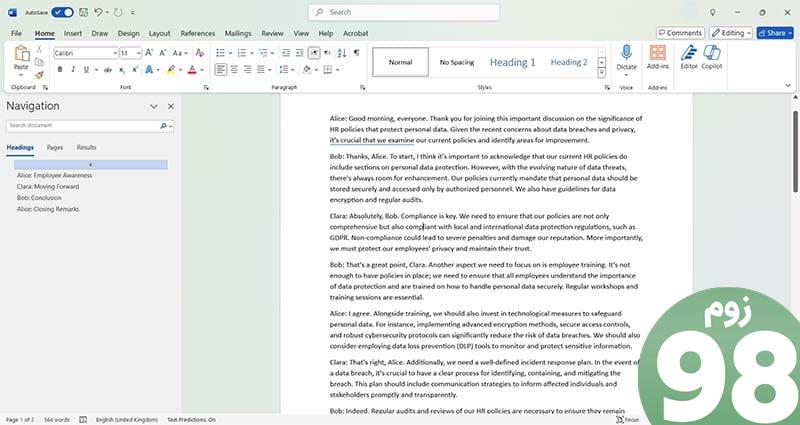
Task: Increase paragraph indent
Action: click(299, 53)
